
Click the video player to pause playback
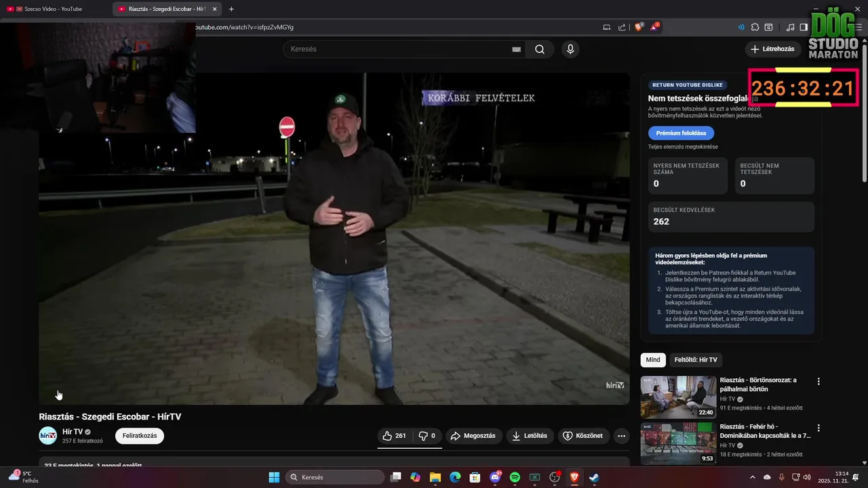tap(334, 239)
